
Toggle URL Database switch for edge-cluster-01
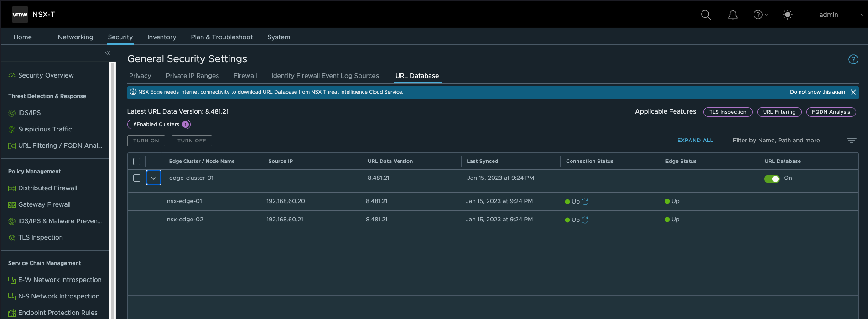click(x=772, y=179)
